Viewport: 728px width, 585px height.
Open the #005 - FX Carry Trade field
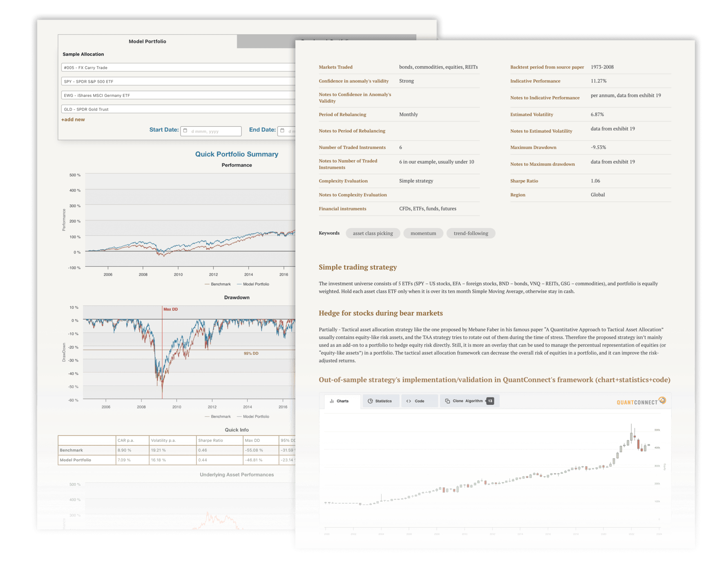tap(178, 67)
